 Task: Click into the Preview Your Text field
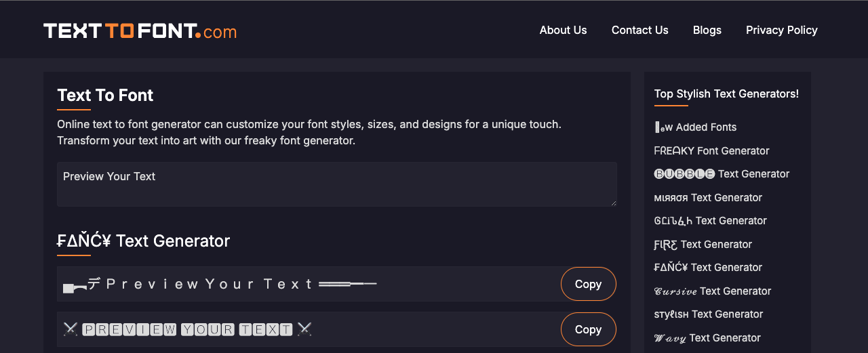[336, 184]
